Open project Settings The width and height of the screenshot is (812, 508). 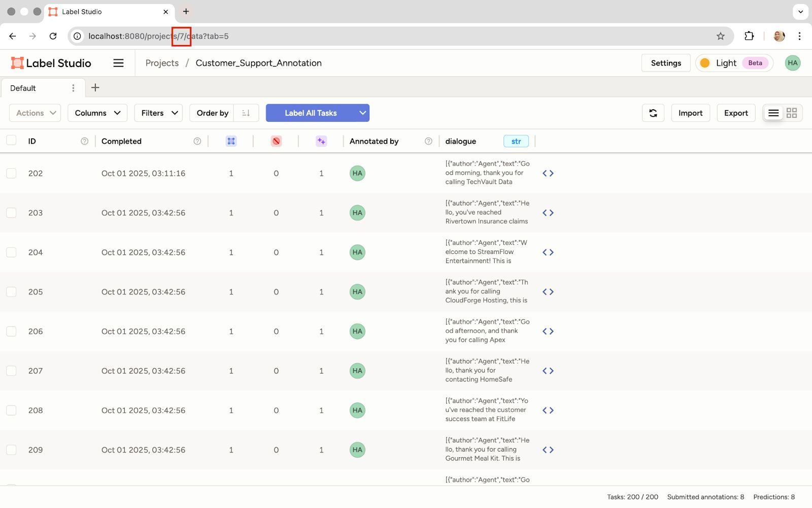(665, 63)
